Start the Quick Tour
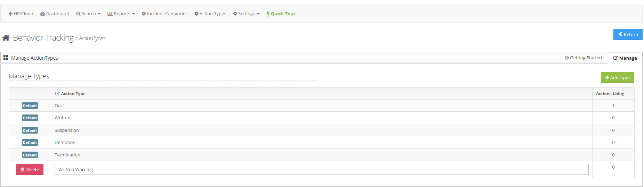The width and height of the screenshot is (644, 187). pos(281,14)
